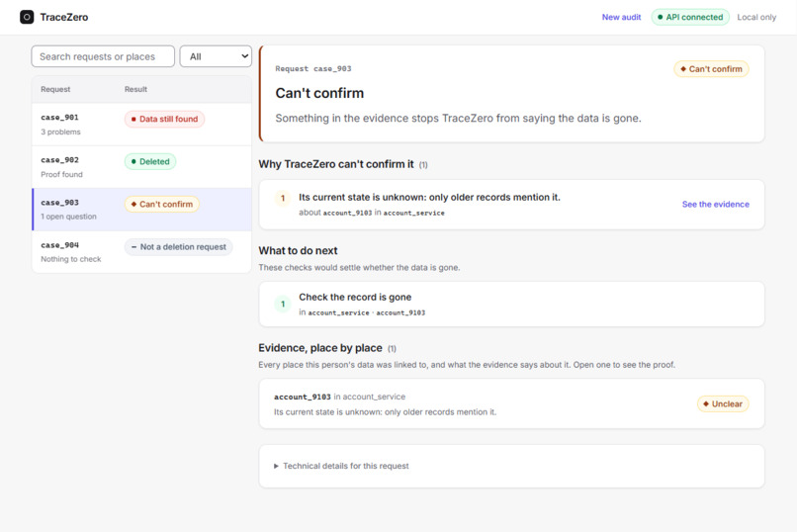Open the New audit link
Screen dimensions: 797x532
pos(621,17)
